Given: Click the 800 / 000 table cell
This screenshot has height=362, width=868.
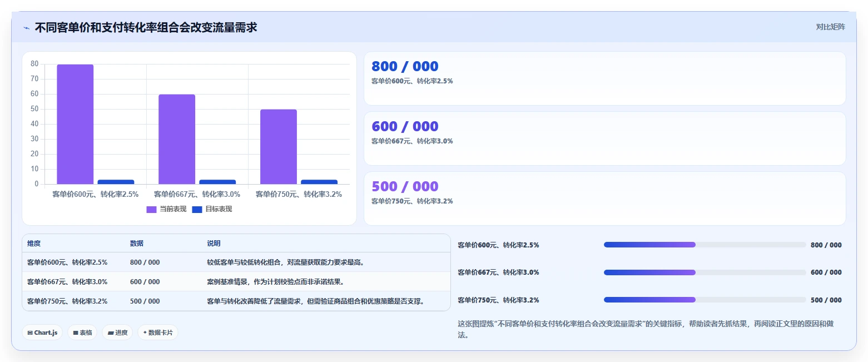Looking at the screenshot, I should (145, 262).
